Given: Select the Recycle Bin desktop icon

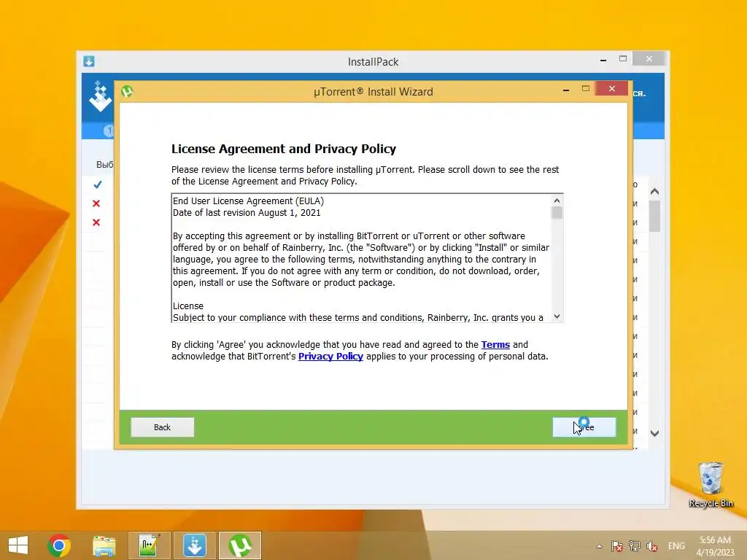Looking at the screenshot, I should pos(711,485).
